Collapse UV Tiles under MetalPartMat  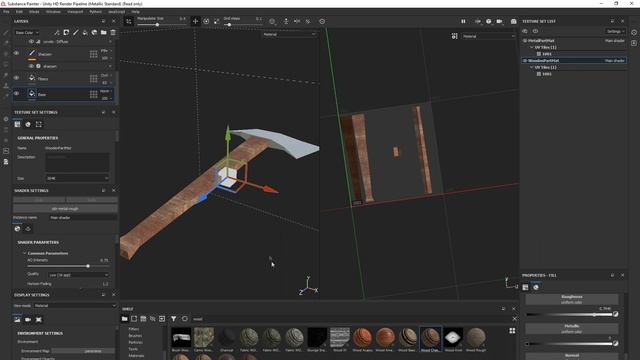click(x=532, y=47)
